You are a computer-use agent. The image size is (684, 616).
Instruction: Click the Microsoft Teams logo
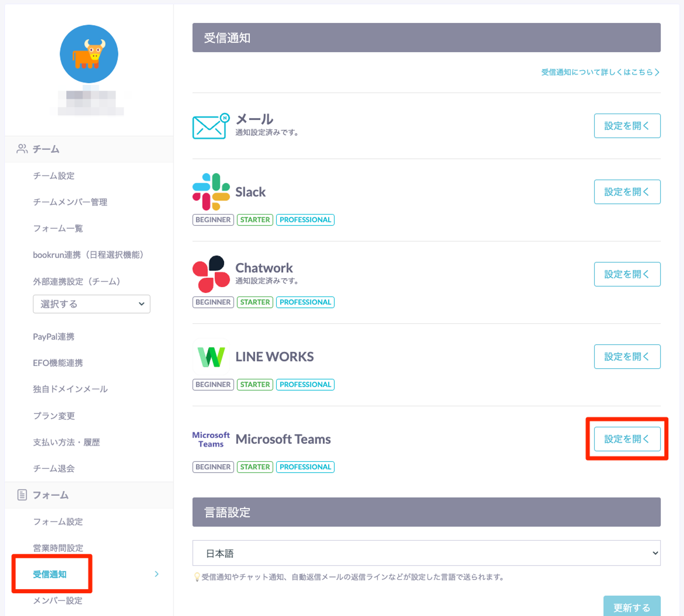(211, 439)
